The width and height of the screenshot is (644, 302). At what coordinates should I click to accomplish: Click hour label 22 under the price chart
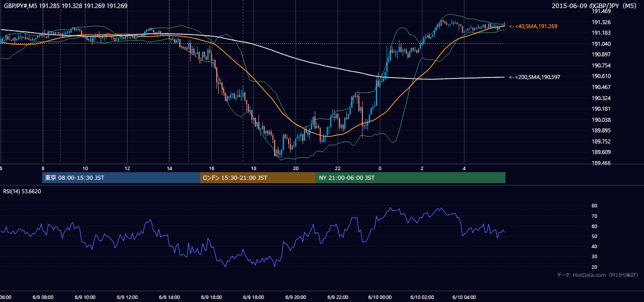[x=338, y=168]
